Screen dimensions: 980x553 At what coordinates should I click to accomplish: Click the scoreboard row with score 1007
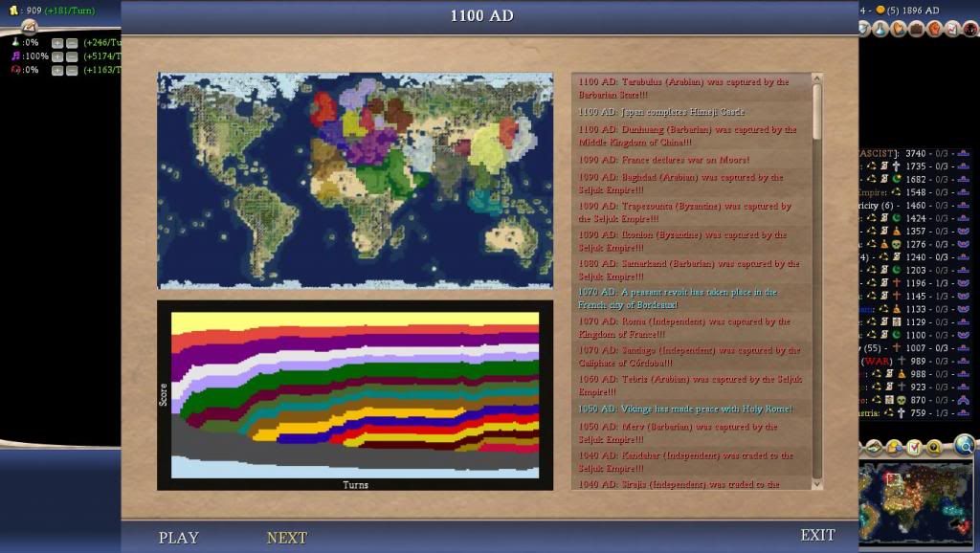[914, 347]
